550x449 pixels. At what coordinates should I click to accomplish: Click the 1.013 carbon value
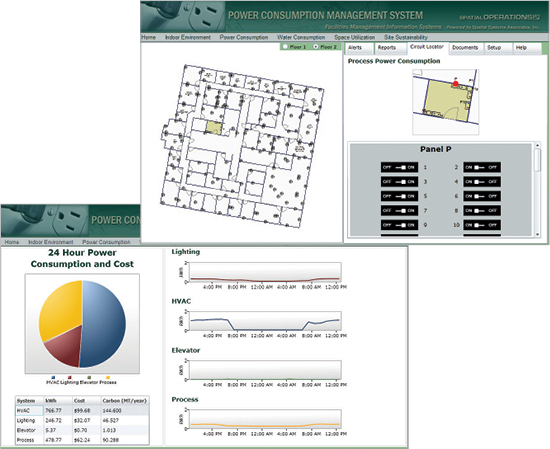(109, 430)
